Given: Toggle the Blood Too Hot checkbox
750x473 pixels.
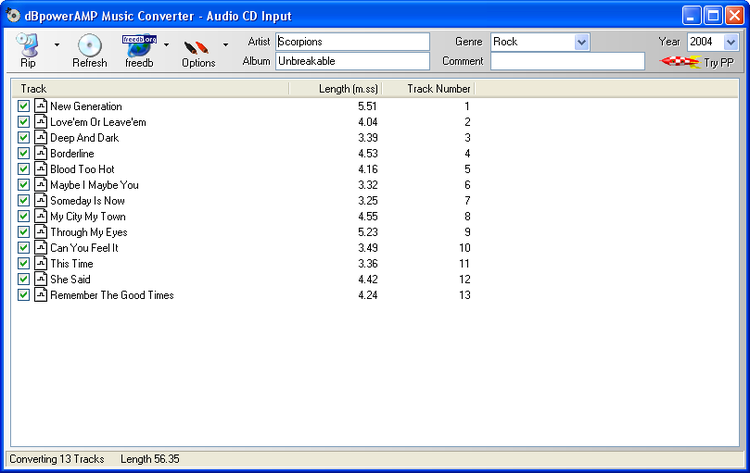Looking at the screenshot, I should tap(23, 169).
